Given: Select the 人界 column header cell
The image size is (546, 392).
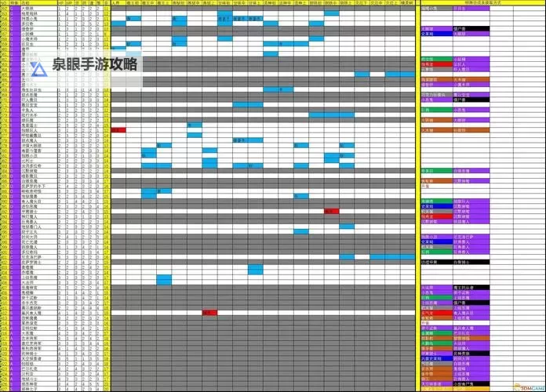Looking at the screenshot, I should coord(118,3).
